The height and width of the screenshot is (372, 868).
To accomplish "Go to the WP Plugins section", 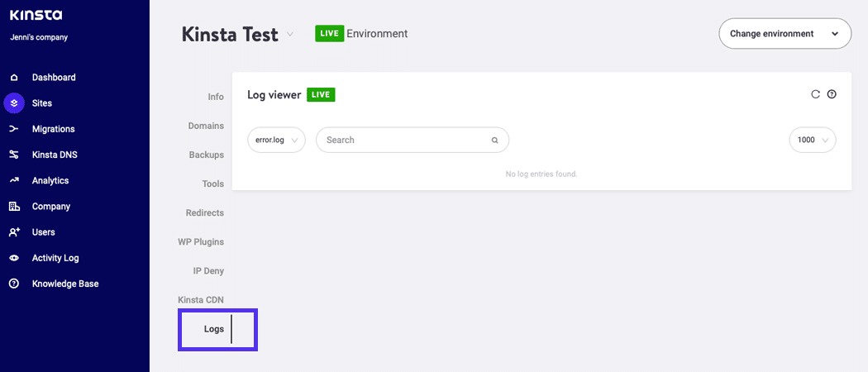I will (x=201, y=241).
